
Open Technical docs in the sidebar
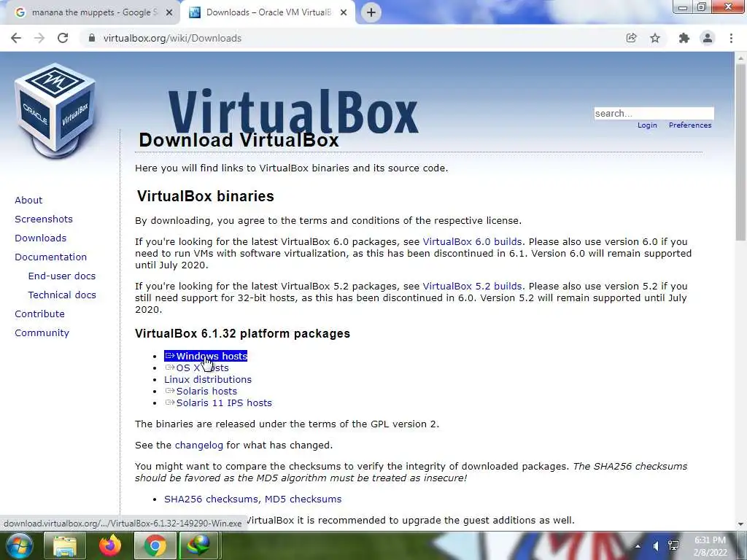[62, 295]
